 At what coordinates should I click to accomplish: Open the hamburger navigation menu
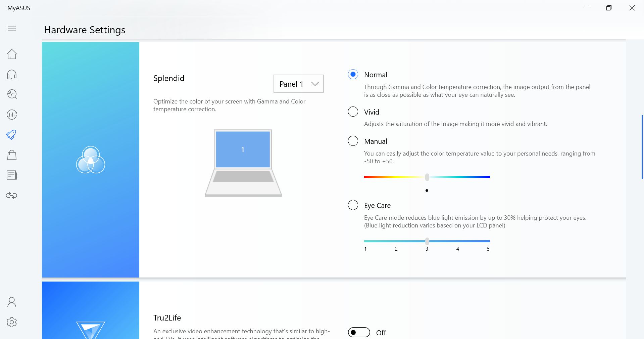coord(12,28)
